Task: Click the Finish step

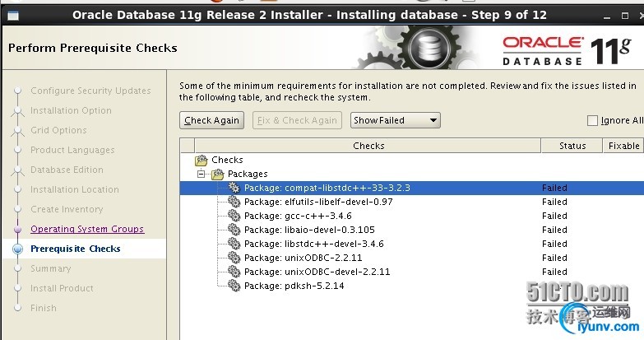Action: point(44,308)
